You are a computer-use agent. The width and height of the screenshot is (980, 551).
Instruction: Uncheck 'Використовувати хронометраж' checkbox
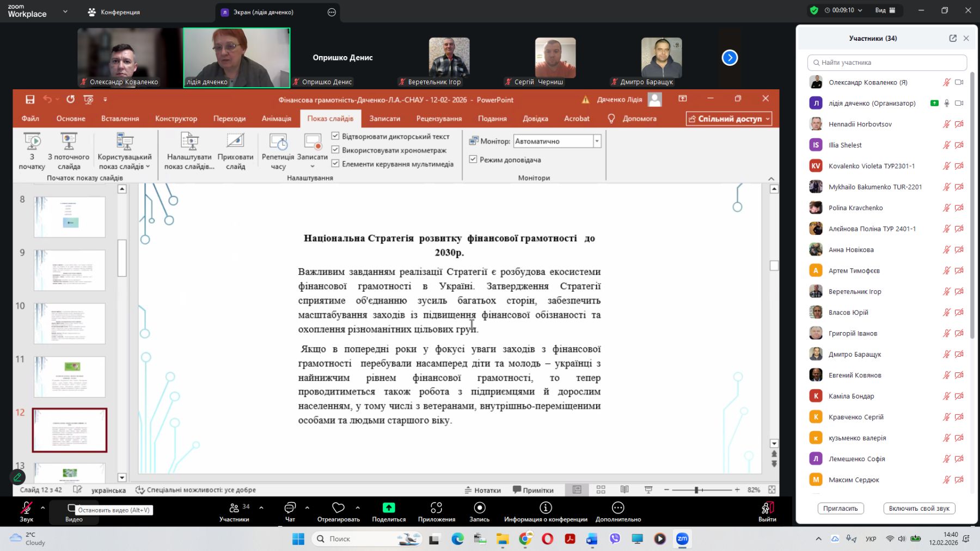335,150
